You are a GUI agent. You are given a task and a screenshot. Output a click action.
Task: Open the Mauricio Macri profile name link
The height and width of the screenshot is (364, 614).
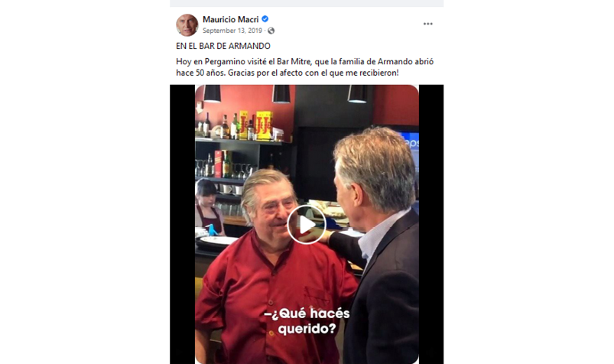click(230, 19)
